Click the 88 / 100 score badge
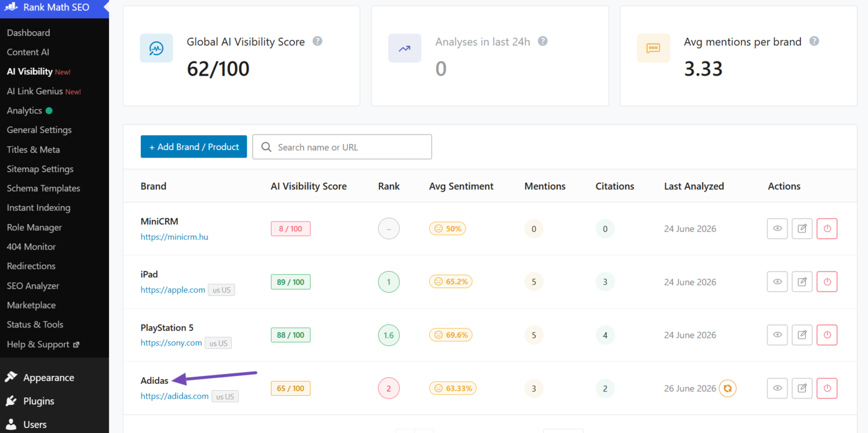 coord(291,335)
